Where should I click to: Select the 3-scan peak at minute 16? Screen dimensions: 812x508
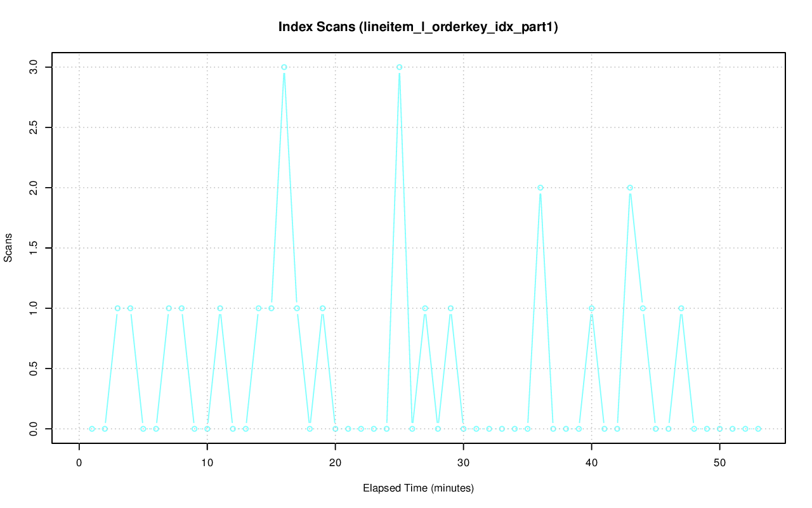pyautogui.click(x=284, y=67)
